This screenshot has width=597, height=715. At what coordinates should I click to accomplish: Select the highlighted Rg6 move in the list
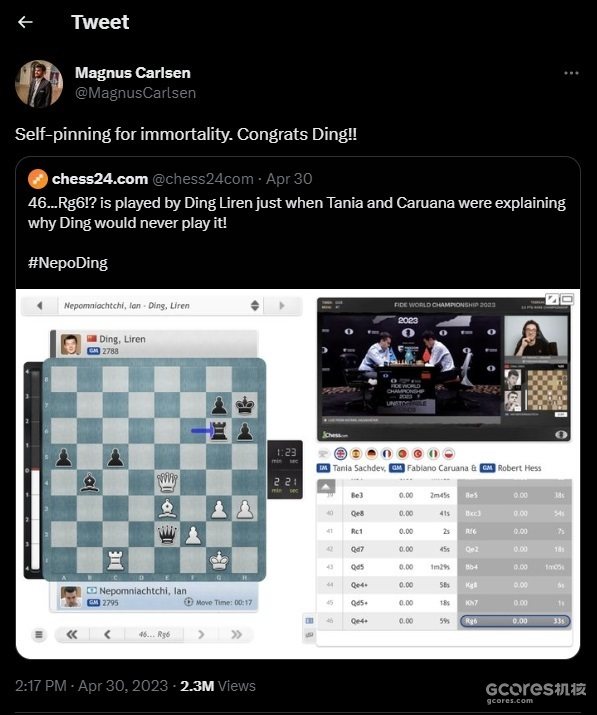(x=515, y=621)
